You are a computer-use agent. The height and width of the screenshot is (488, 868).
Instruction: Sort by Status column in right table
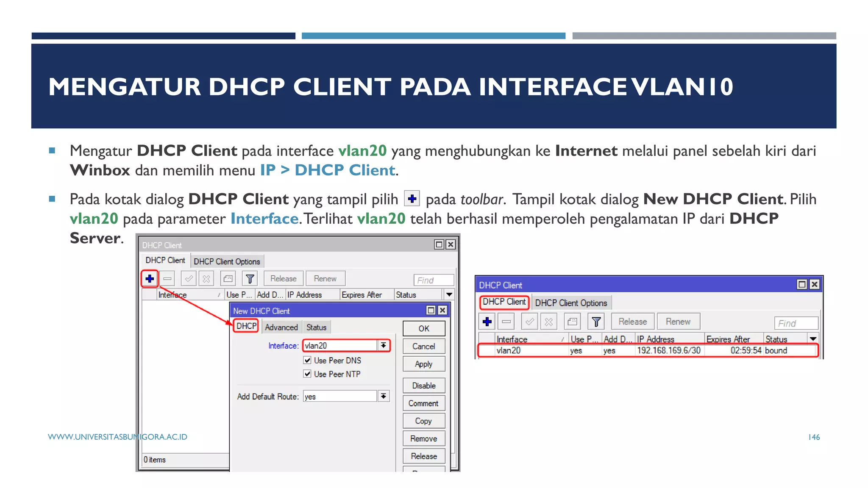pyautogui.click(x=785, y=339)
